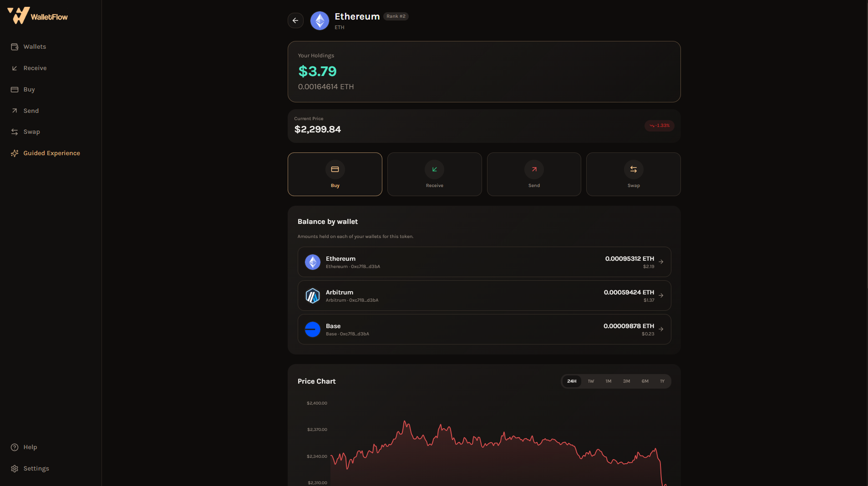Open the Arbitrum wallet balance row
Image resolution: width=868 pixels, height=486 pixels.
pyautogui.click(x=484, y=296)
